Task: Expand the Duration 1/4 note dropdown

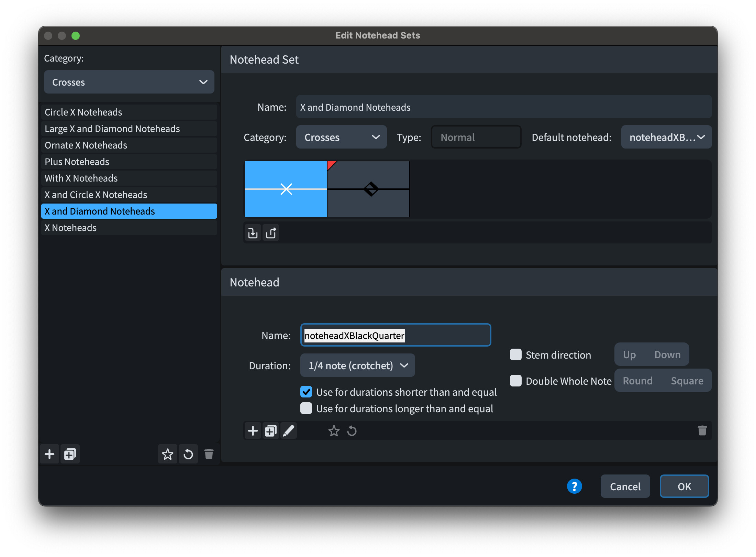Action: click(x=357, y=365)
